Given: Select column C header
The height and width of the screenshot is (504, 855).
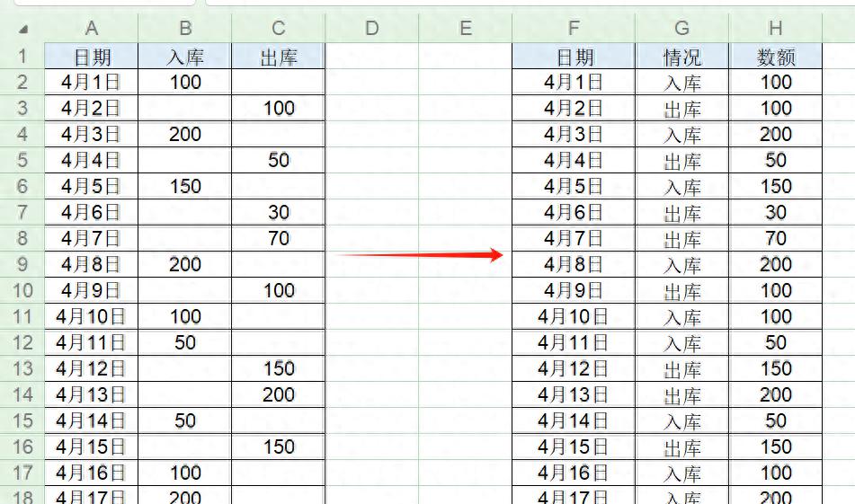Looking at the screenshot, I should pos(278,28).
